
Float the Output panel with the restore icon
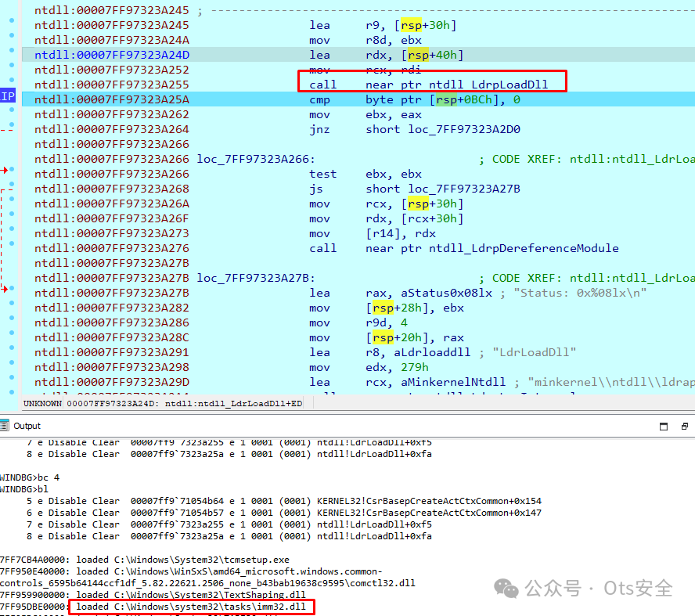[684, 427]
